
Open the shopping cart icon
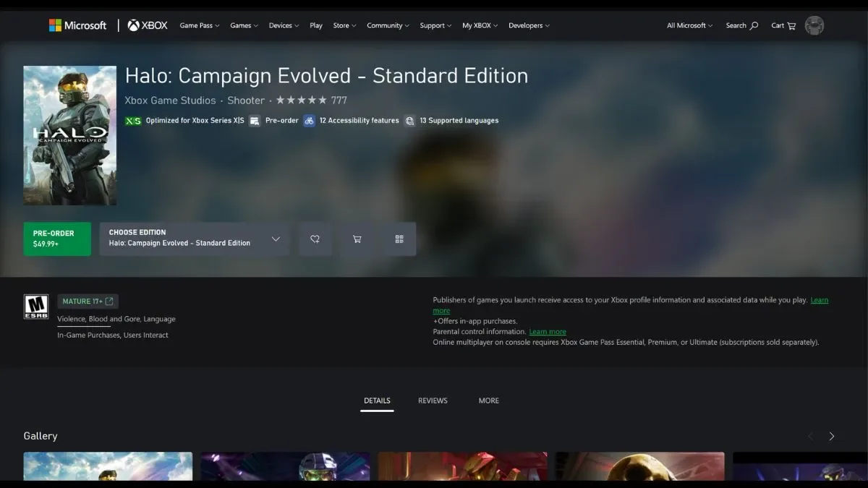pos(791,25)
